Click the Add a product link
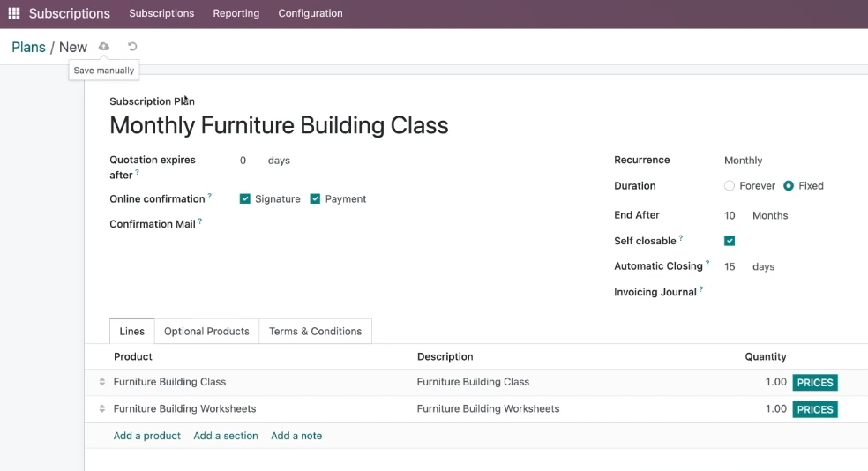Viewport: 868px width, 471px height. coord(147,436)
